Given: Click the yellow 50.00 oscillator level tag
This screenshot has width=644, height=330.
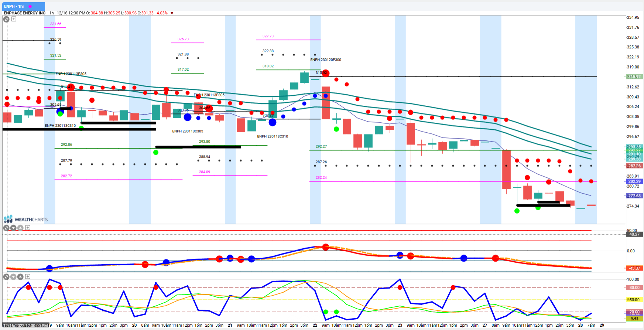Looking at the screenshot, I should [635, 300].
